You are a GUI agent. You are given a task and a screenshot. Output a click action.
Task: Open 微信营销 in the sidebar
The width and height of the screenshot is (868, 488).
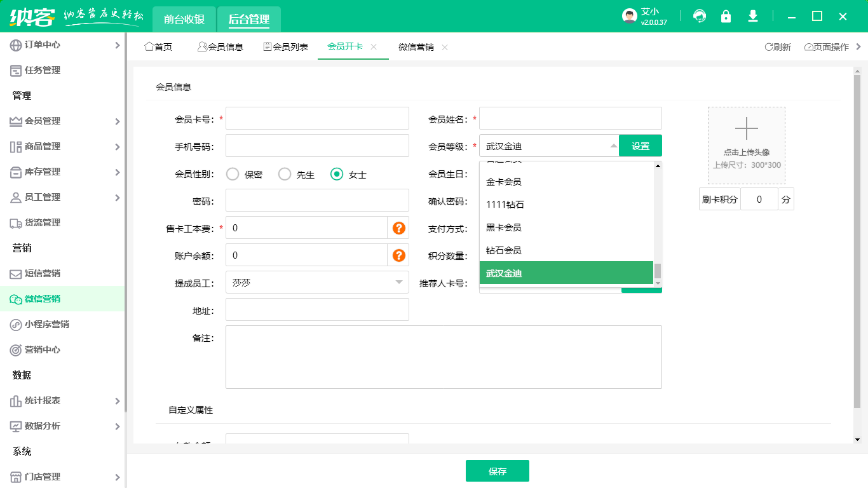tap(43, 299)
